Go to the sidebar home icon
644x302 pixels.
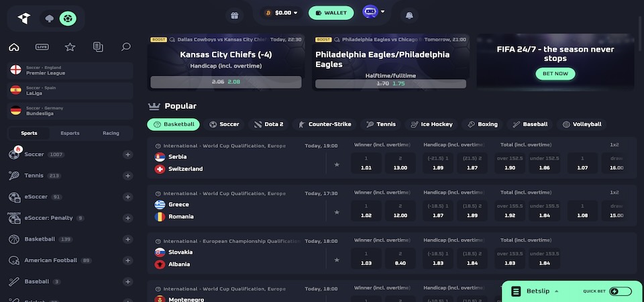[x=14, y=47]
